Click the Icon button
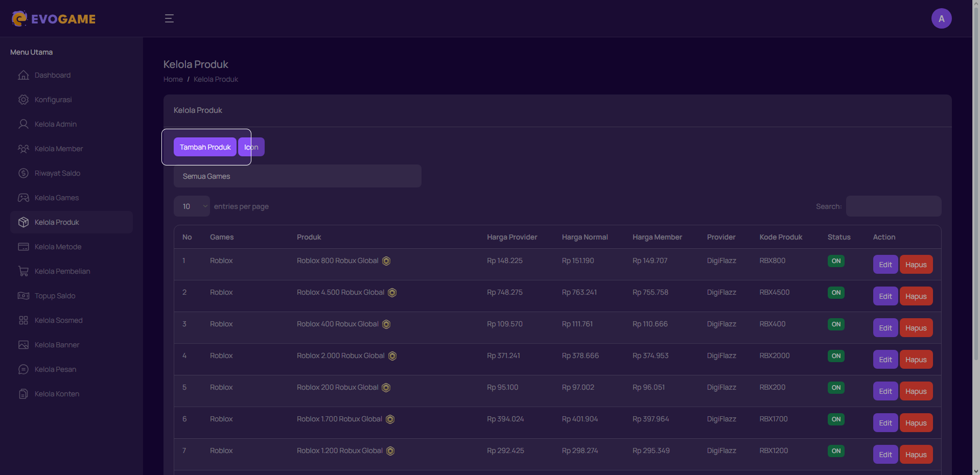The image size is (980, 475). point(251,147)
